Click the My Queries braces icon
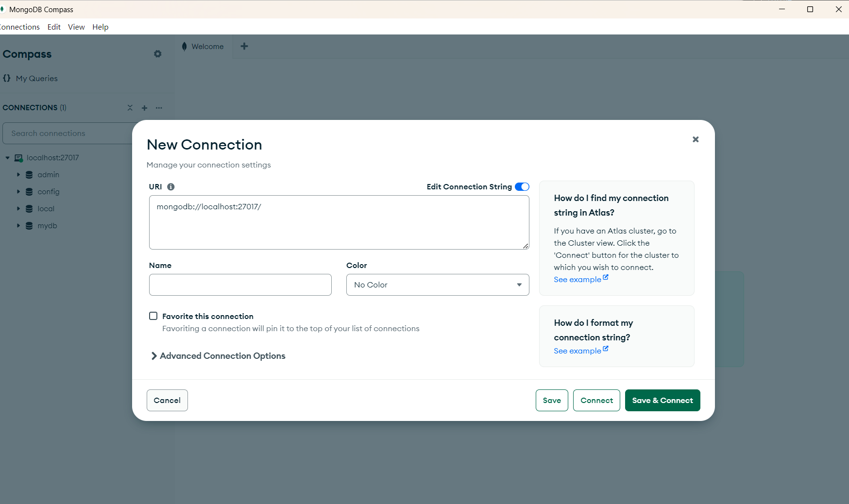 click(x=7, y=78)
